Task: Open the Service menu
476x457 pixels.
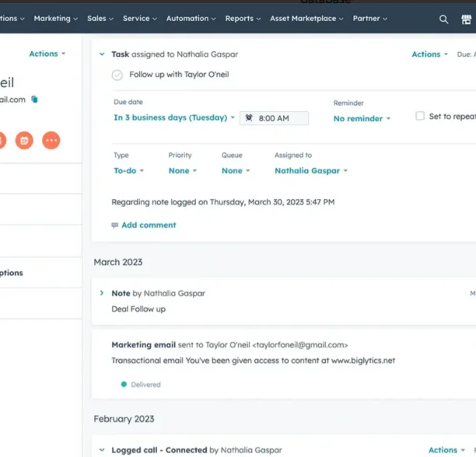Action: pos(140,19)
